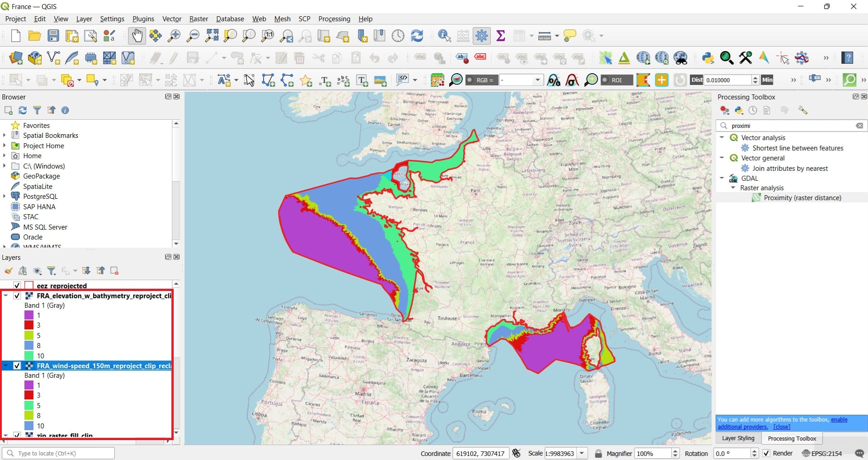Image resolution: width=868 pixels, height=460 pixels.
Task: Select Join attributes by nearest algorithm
Action: [x=790, y=168]
